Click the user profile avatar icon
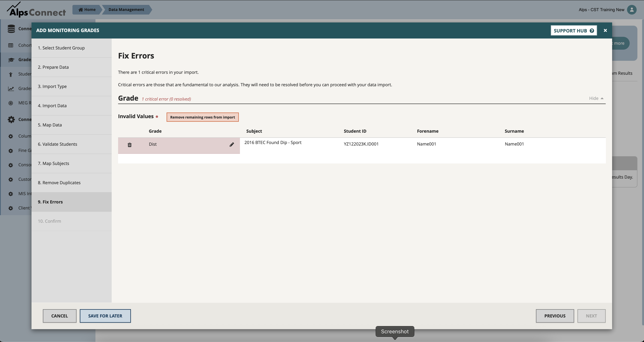The width and height of the screenshot is (644, 342). coord(632,9)
